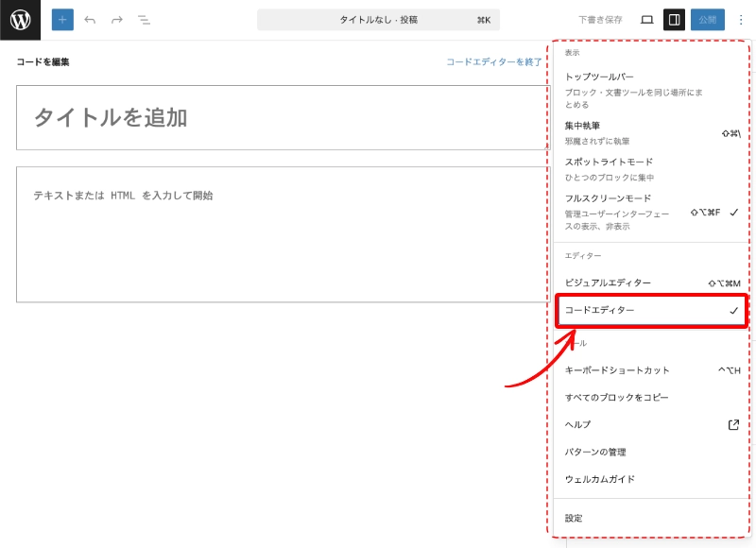
Task: Click the 公開 publish button
Action: (x=707, y=20)
